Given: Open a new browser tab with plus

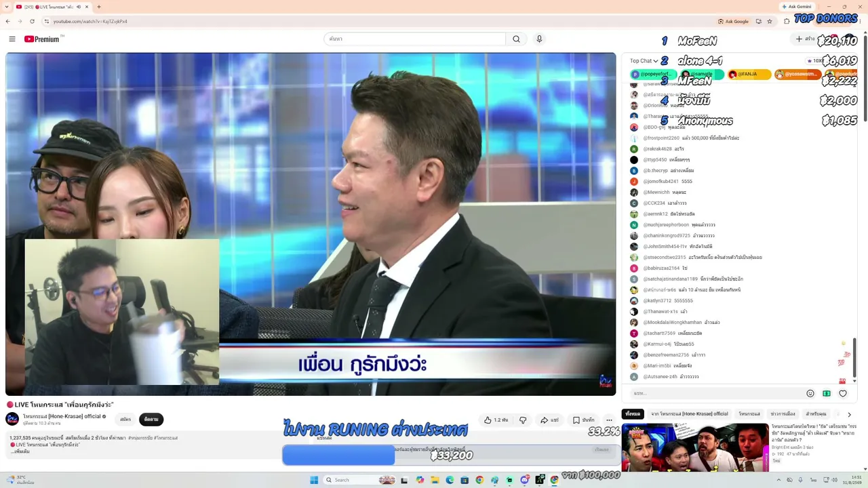Looking at the screenshot, I should (99, 7).
